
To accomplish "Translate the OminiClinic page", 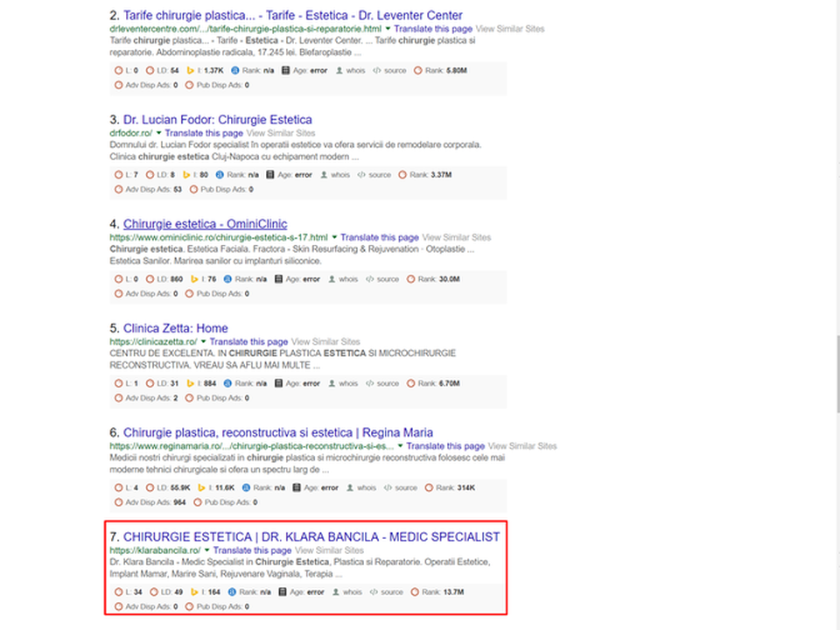I will click(x=379, y=237).
